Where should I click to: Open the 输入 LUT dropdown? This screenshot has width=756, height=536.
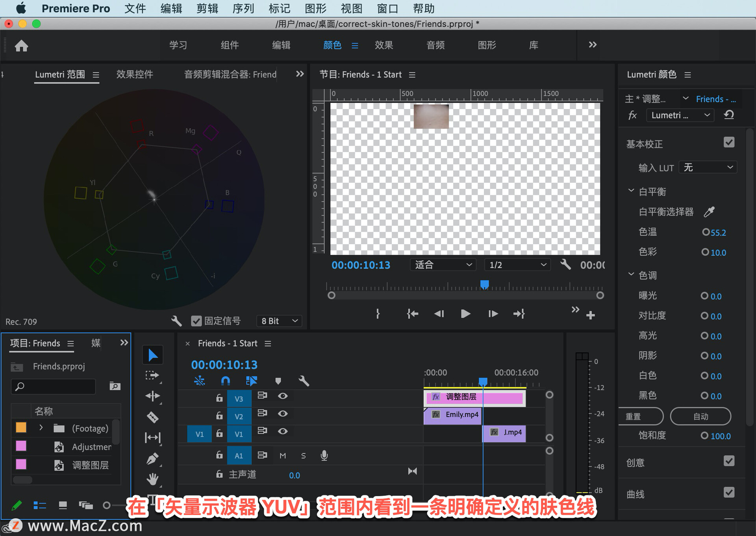[708, 167]
